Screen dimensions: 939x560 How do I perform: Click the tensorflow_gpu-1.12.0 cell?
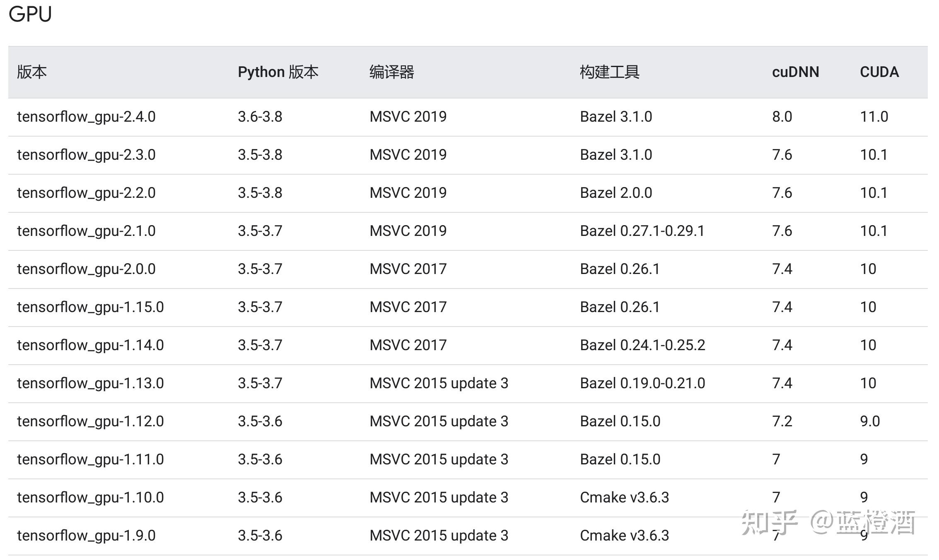coord(90,421)
